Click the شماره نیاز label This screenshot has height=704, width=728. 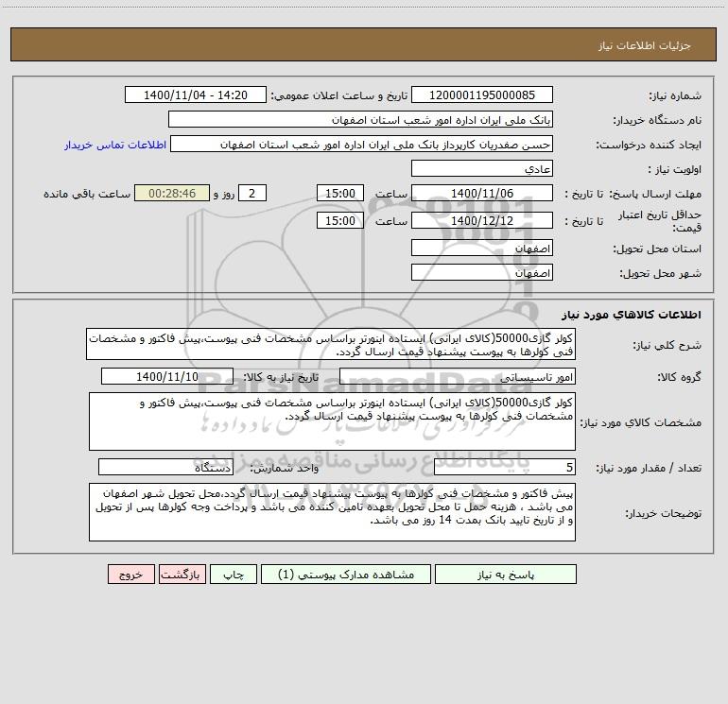675,95
